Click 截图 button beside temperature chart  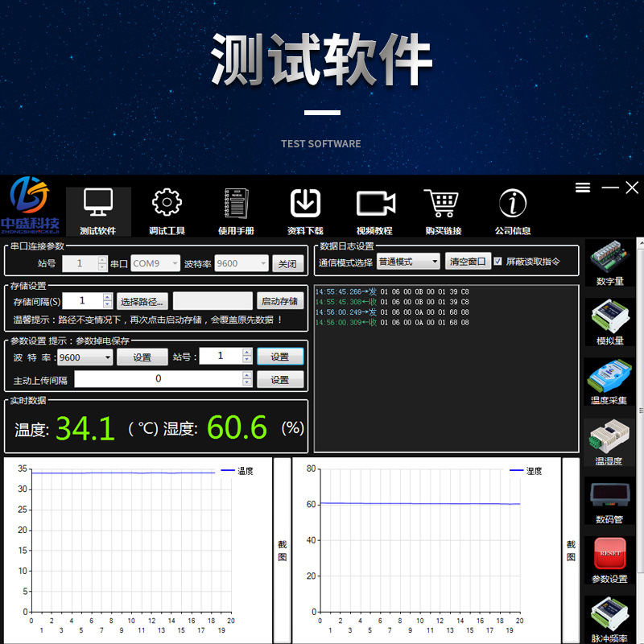(283, 551)
